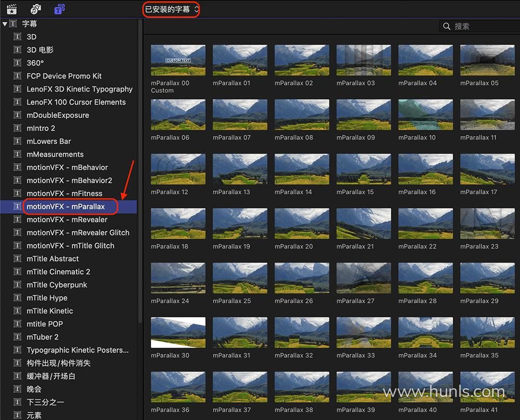This screenshot has height=420, width=520.
Task: Select the mParallax 30 title thumbnail
Action: (x=178, y=332)
